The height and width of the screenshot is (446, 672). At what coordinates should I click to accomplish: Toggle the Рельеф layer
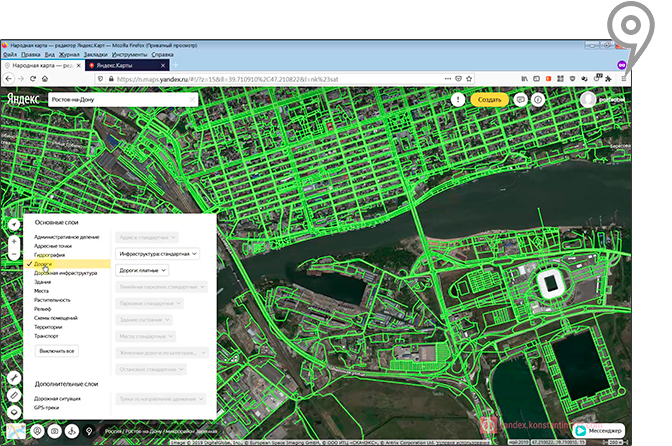[42, 309]
